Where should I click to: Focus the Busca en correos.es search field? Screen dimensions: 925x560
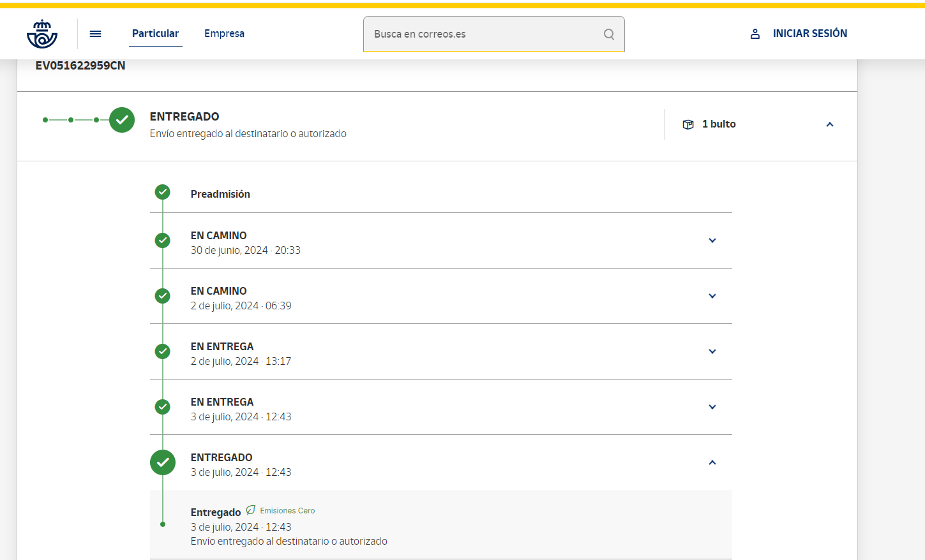coord(494,34)
